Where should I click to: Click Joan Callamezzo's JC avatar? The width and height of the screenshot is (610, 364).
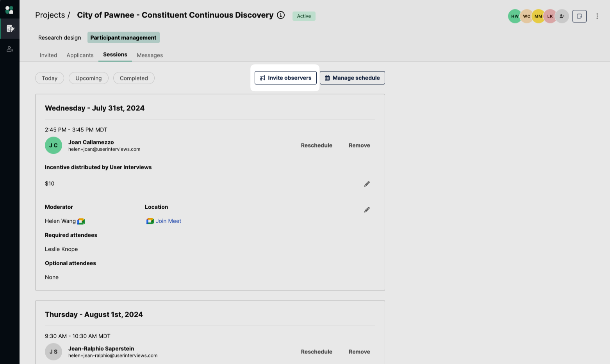coord(54,146)
